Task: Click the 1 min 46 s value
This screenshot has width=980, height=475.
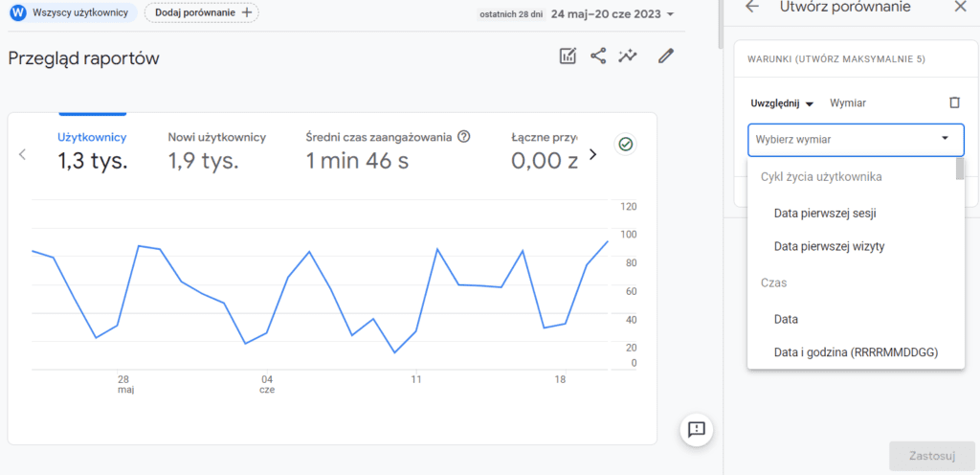Action: pyautogui.click(x=357, y=161)
